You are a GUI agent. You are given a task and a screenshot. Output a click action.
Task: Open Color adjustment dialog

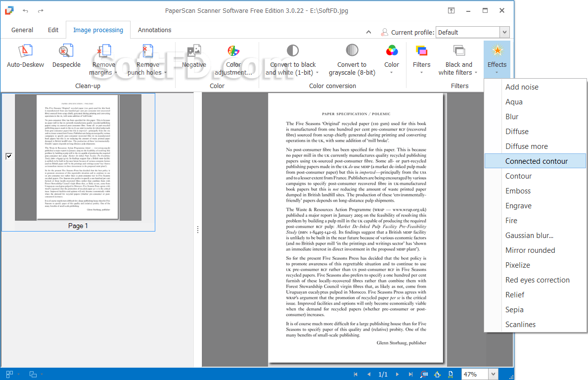point(233,60)
